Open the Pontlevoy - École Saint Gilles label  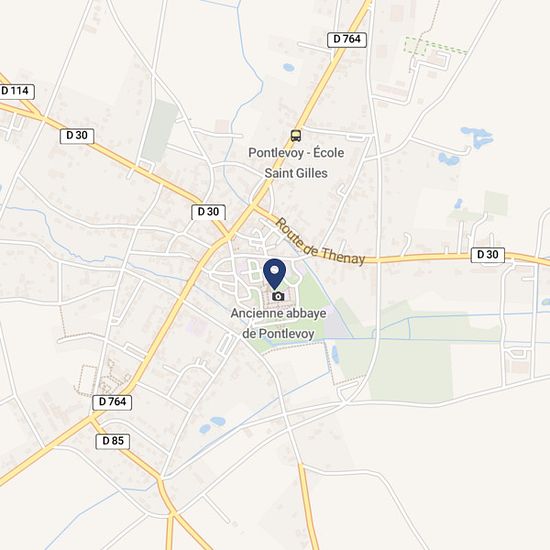tap(296, 163)
